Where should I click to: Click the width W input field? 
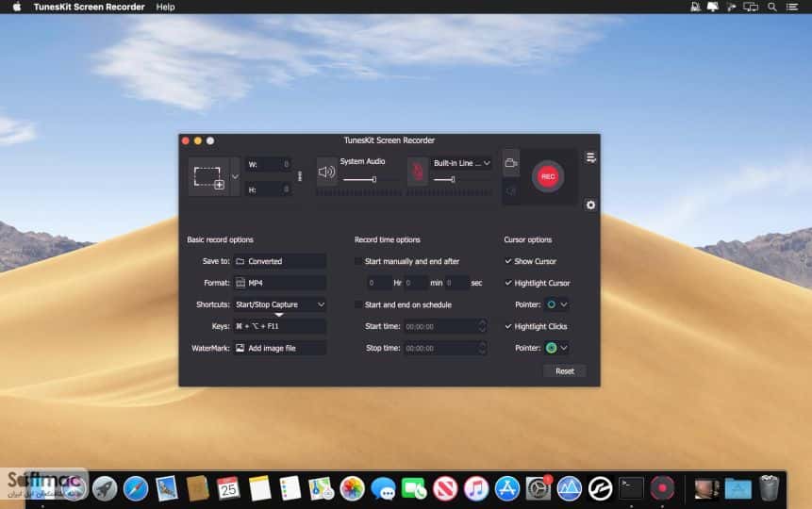(x=269, y=164)
